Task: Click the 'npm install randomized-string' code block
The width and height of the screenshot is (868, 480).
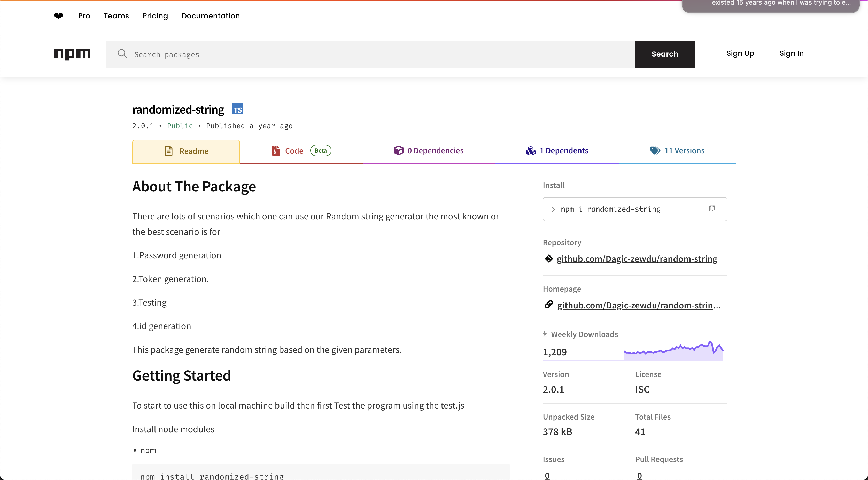Action: point(321,472)
